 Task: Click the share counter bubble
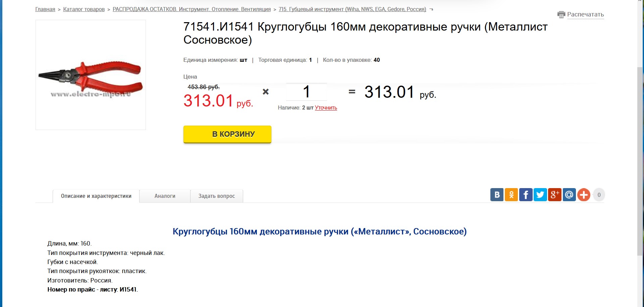pyautogui.click(x=599, y=195)
